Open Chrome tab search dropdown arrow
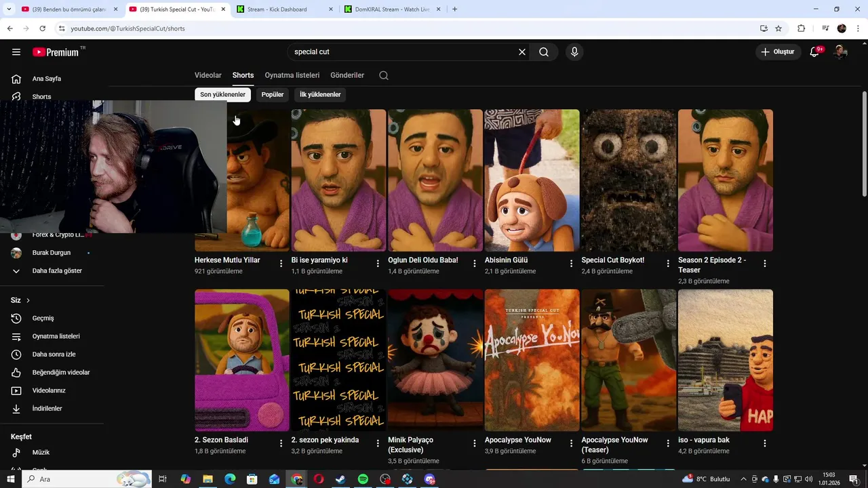The height and width of the screenshot is (488, 868). pyautogui.click(x=9, y=9)
